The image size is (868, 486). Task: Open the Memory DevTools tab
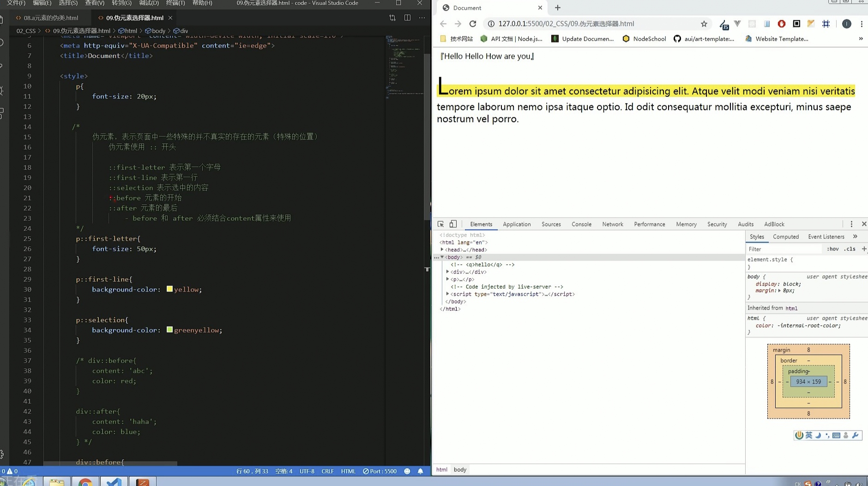click(x=686, y=224)
